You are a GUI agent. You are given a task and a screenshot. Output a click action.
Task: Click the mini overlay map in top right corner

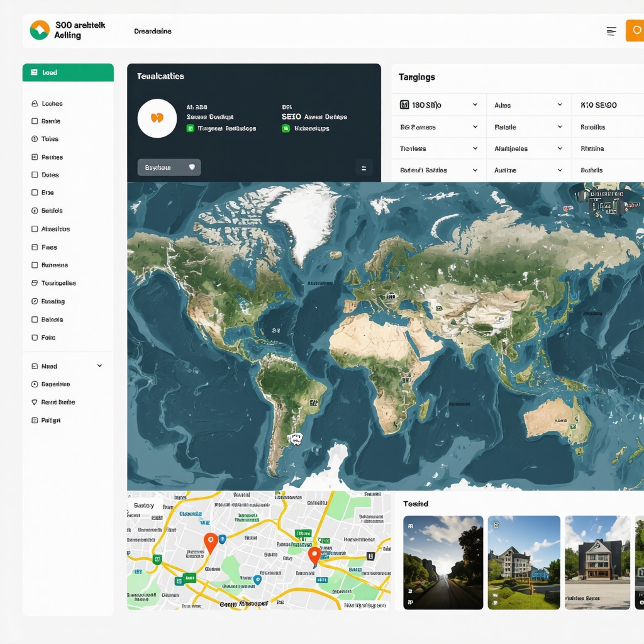607,202
